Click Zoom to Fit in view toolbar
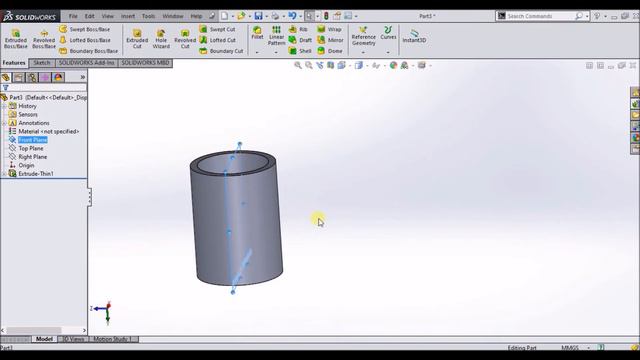Image resolution: width=640 pixels, height=360 pixels. tap(298, 65)
